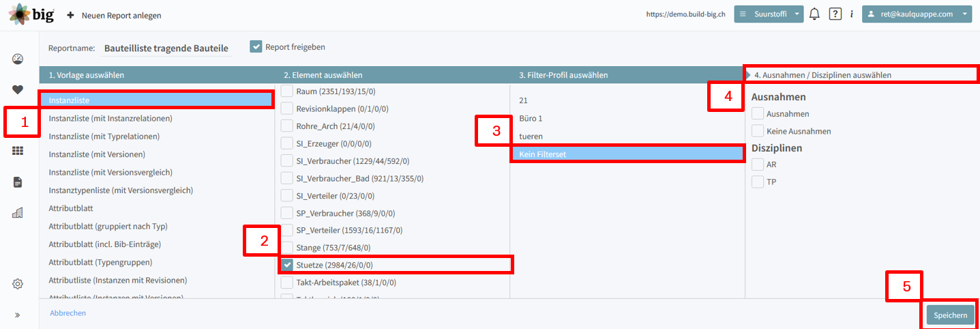Open the Suurstoffi project dropdown
The width and height of the screenshot is (980, 329).
point(768,14)
